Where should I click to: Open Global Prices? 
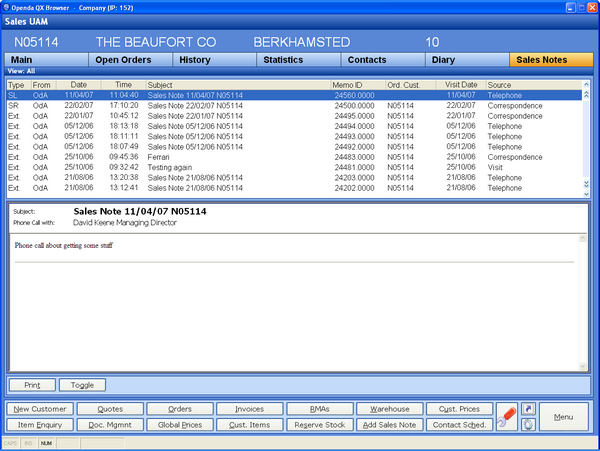click(180, 425)
